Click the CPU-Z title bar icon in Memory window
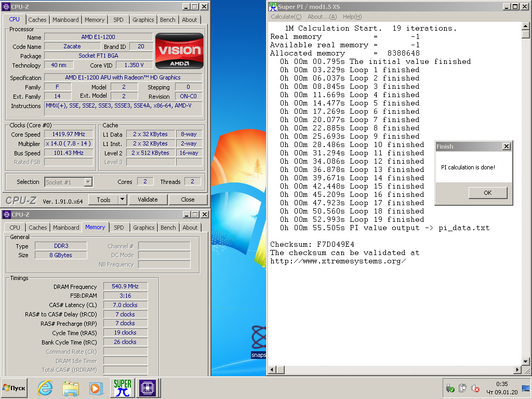Image resolution: width=532 pixels, height=399 pixels. tap(6, 215)
